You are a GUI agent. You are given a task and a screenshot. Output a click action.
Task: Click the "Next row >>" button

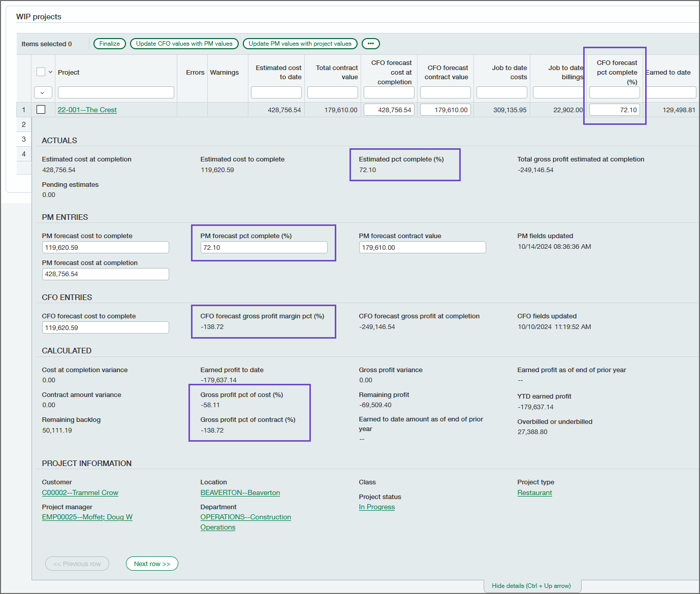pos(151,564)
